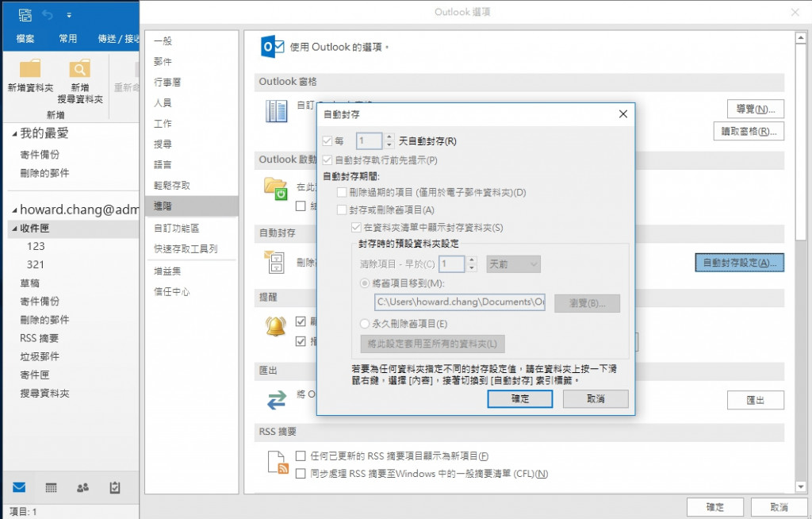Screen dimensions: 812x519
Task: Click the New Search Folder (新增搜尋資料夾) icon
Action: click(80, 68)
